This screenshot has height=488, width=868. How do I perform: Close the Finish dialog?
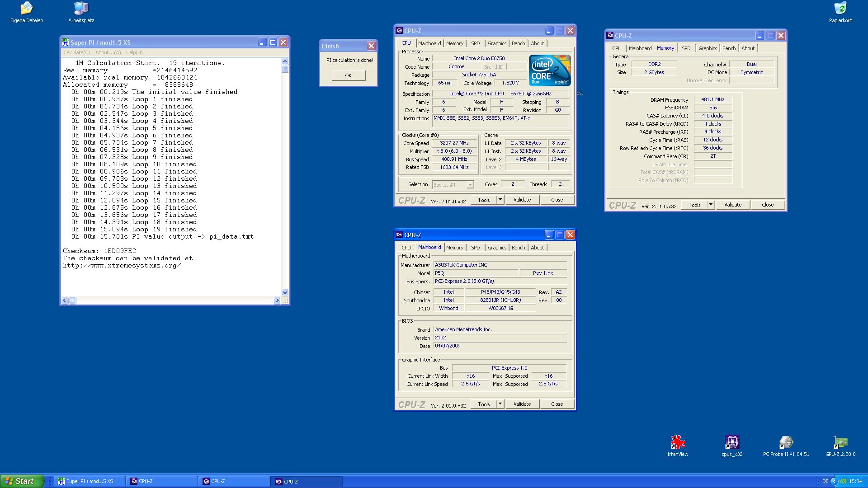point(371,46)
